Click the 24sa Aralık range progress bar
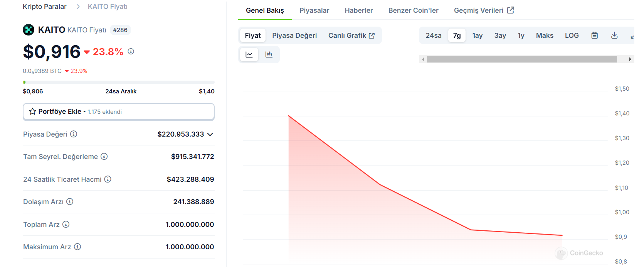Viewport: 644px width, 267px height. point(119,82)
